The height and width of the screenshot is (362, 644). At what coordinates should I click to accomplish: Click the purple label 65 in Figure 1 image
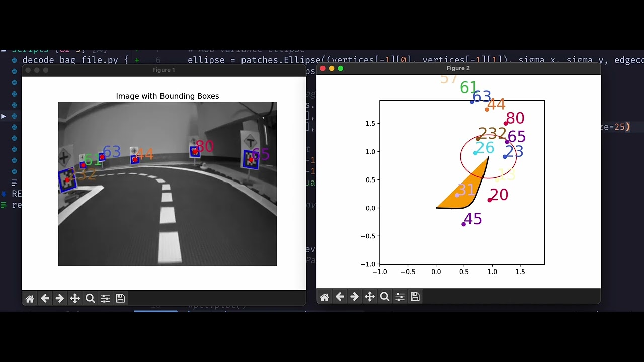click(x=261, y=154)
